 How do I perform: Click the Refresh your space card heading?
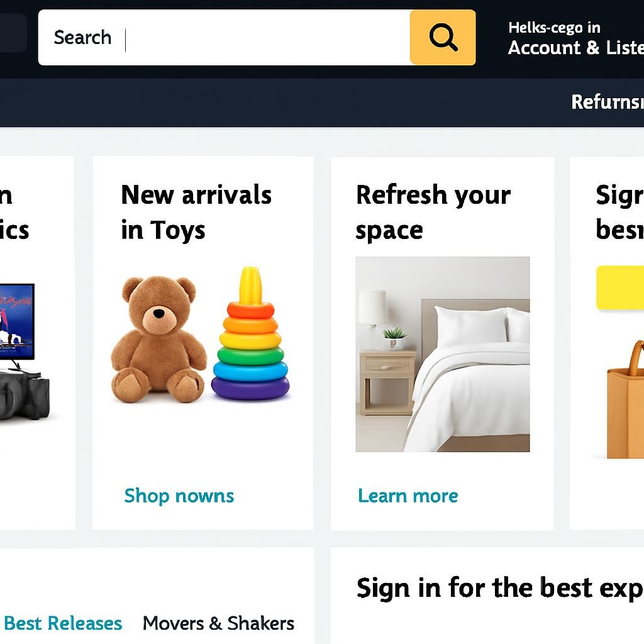[x=433, y=212]
